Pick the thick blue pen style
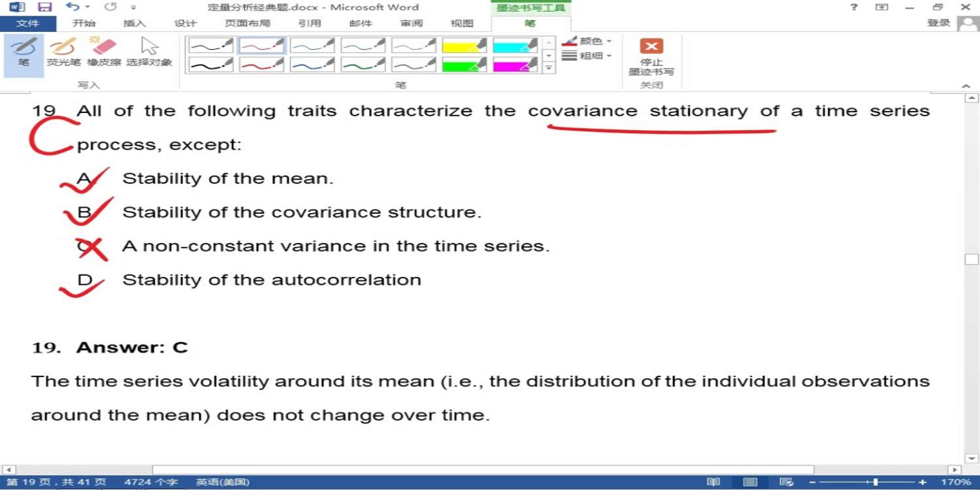This screenshot has height=490, width=980. click(x=312, y=65)
